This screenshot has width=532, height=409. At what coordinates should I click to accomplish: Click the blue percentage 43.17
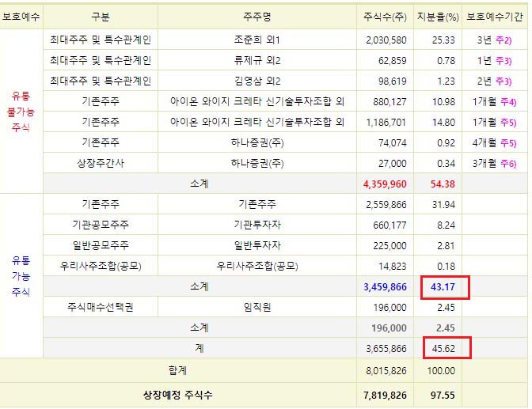[443, 287]
